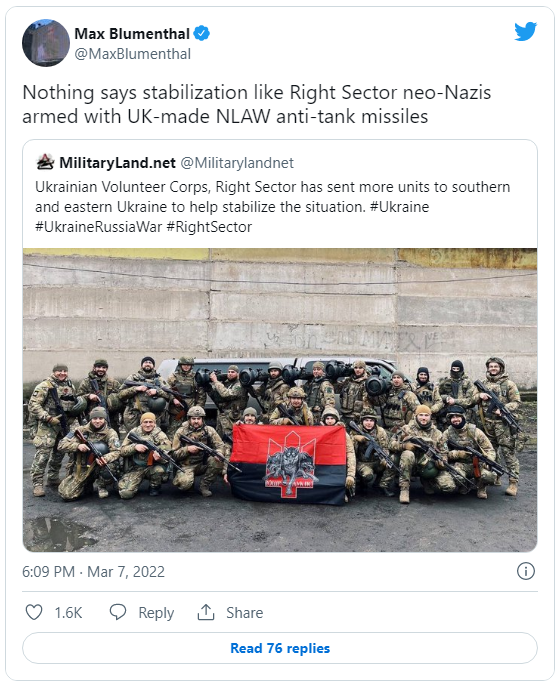Click the Reply text label
The width and height of the screenshot is (557, 687).
pyautogui.click(x=156, y=613)
